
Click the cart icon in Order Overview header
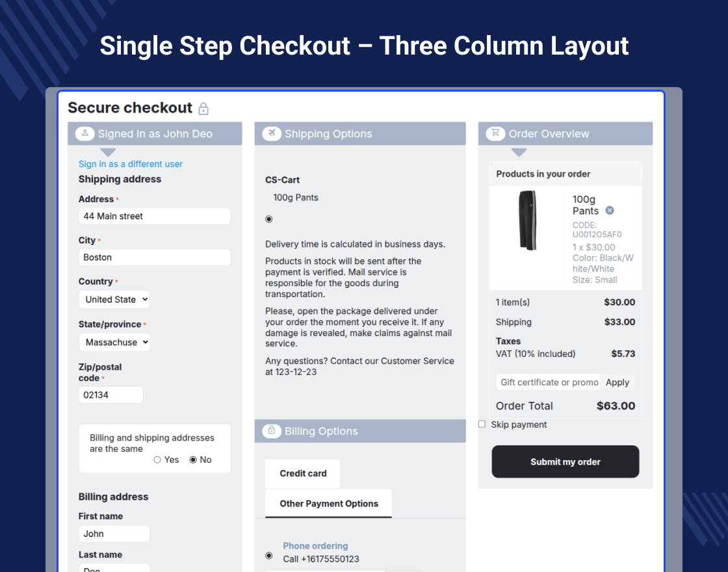point(495,134)
